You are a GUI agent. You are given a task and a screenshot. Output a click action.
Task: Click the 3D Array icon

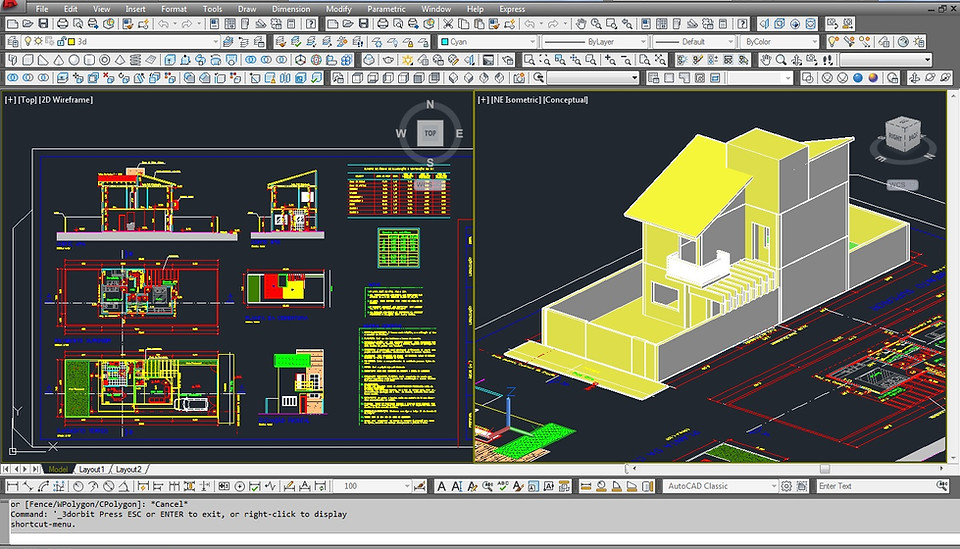point(347,60)
